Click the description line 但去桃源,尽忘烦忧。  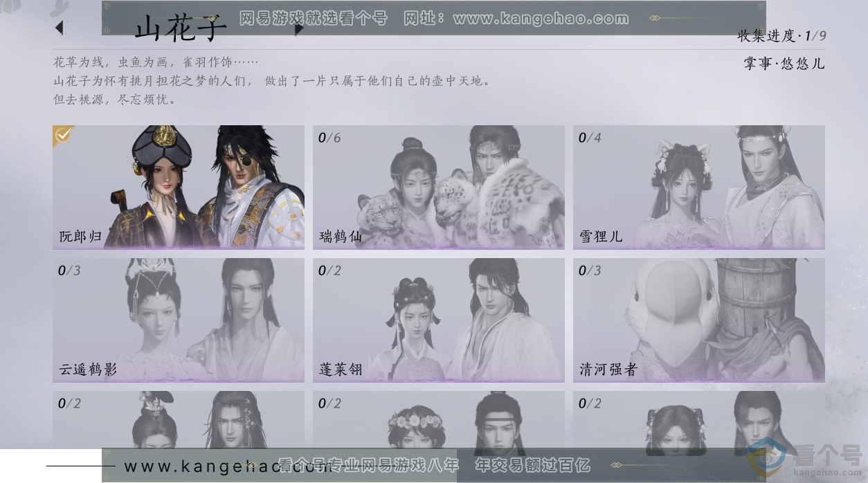115,99
